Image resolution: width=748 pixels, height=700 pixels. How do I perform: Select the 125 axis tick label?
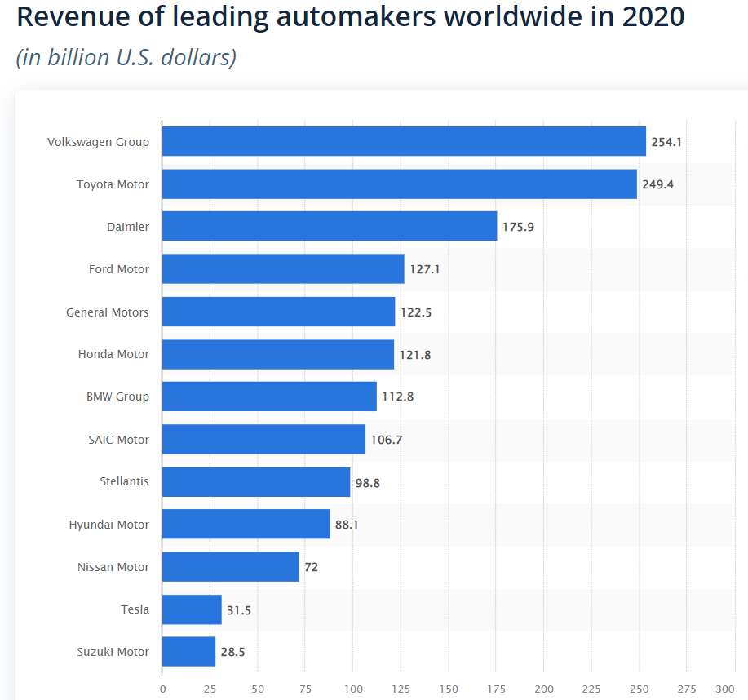(x=401, y=689)
